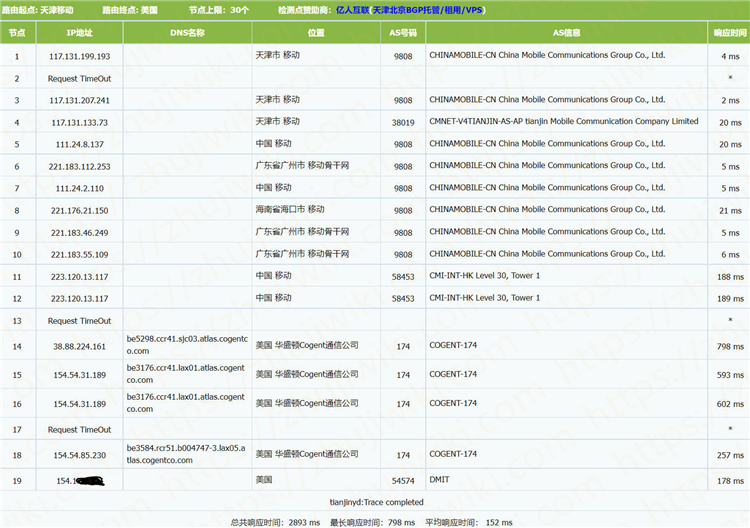750x528 pixels.
Task: Click Request TimeOut in node 2 row
Action: 79,78
